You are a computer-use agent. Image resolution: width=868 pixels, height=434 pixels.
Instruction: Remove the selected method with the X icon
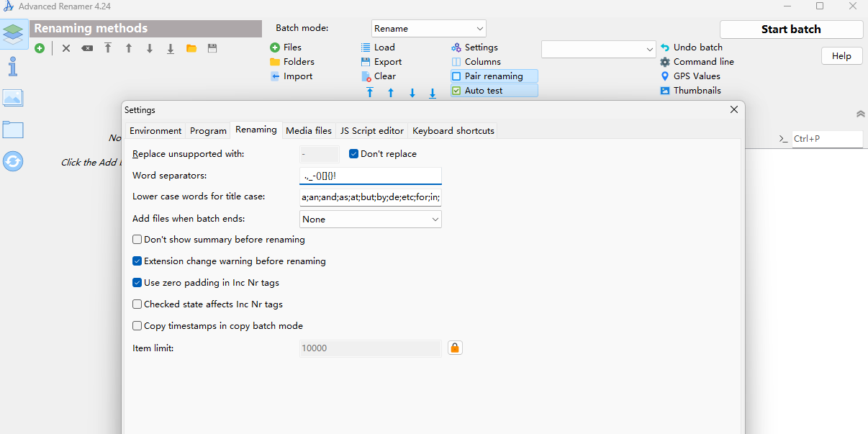click(x=66, y=48)
